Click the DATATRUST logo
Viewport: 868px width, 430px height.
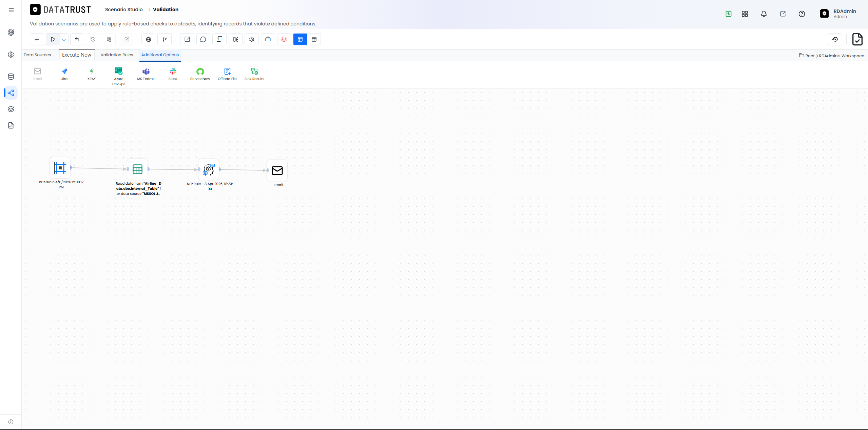coord(60,9)
